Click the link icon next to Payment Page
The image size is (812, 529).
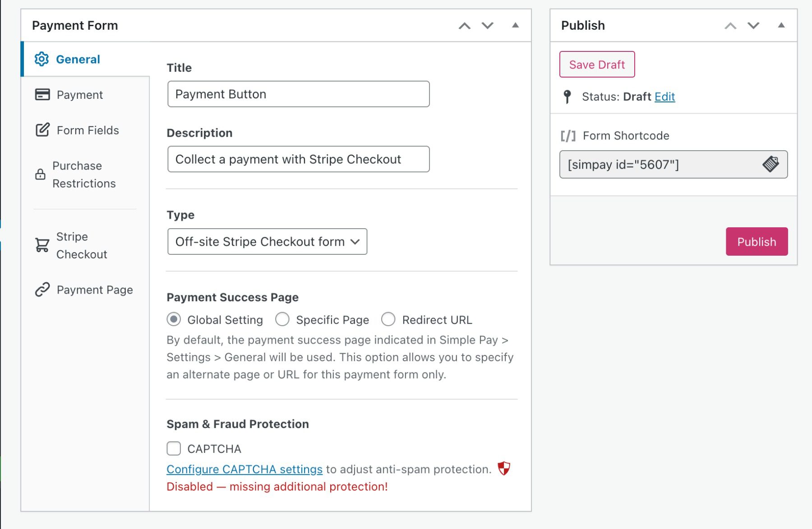point(41,289)
